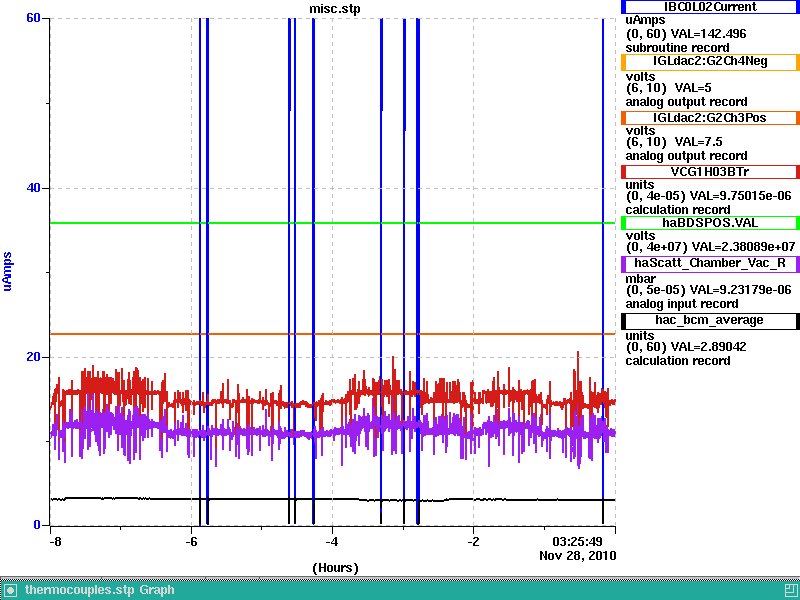Click the 40 label on Y axis
800x600 pixels.
33,188
